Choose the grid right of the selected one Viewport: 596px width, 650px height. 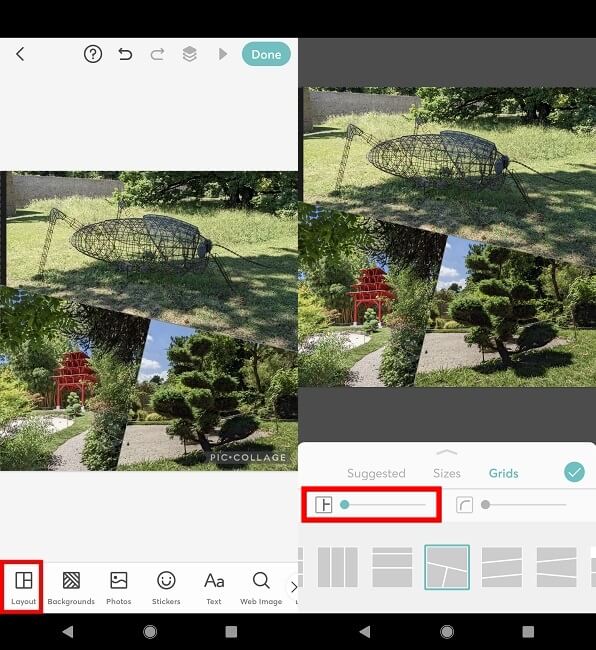[502, 567]
